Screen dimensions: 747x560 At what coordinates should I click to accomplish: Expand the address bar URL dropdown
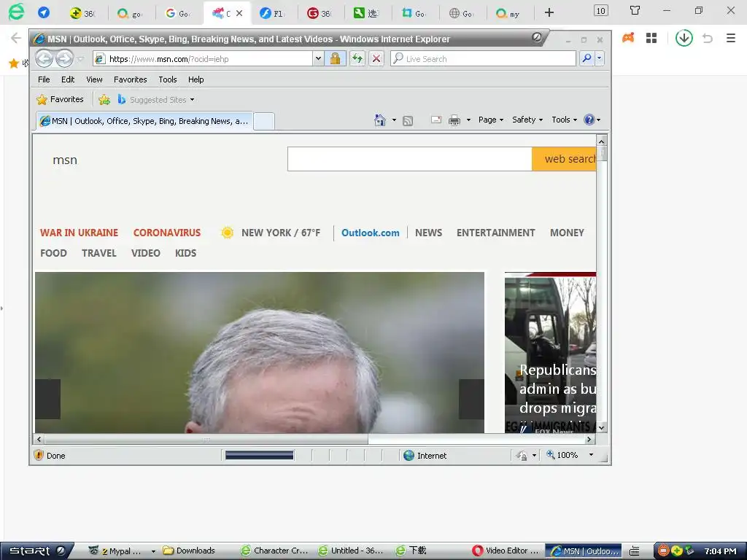[318, 58]
